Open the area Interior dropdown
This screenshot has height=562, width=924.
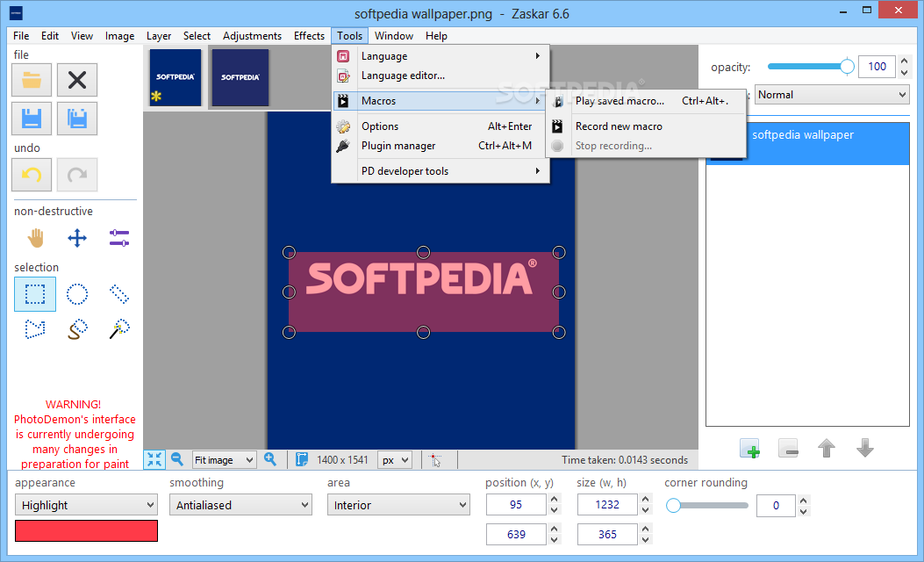398,505
